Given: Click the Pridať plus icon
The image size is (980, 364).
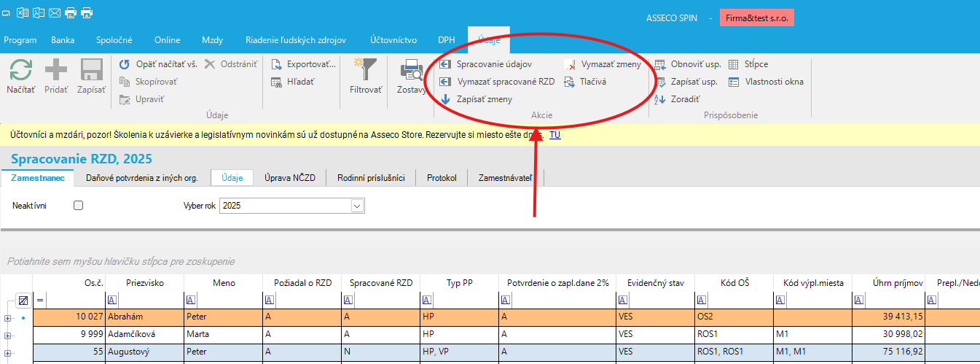Looking at the screenshot, I should pos(56,71).
